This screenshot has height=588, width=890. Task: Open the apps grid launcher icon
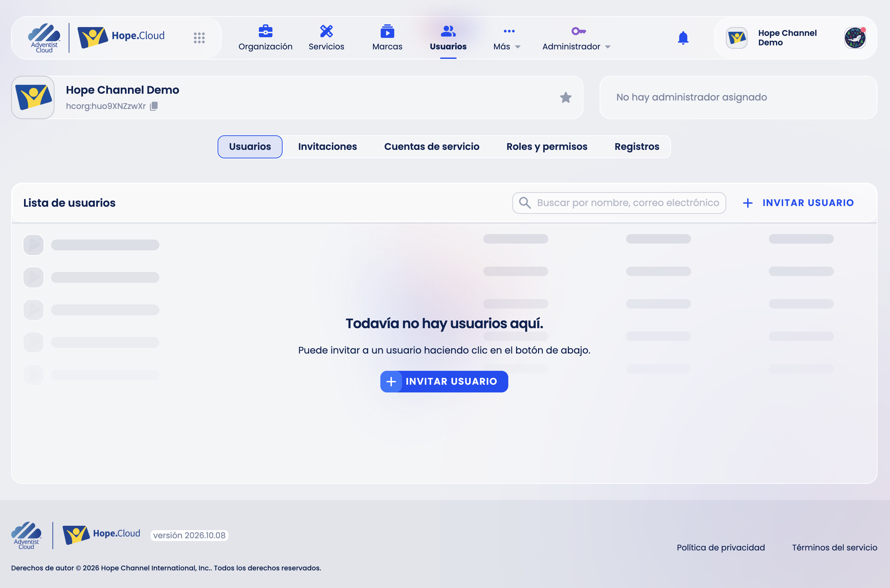[x=199, y=38]
